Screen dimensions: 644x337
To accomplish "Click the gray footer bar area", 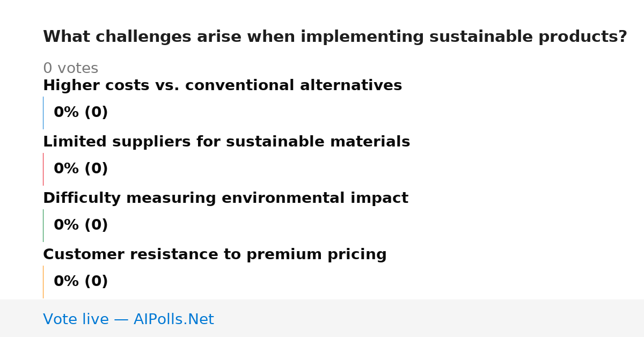I will click(x=322, y=318).
